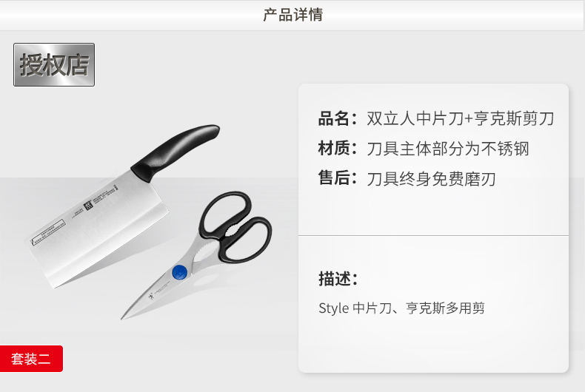Click the 描述 description heading

pyautogui.click(x=338, y=278)
